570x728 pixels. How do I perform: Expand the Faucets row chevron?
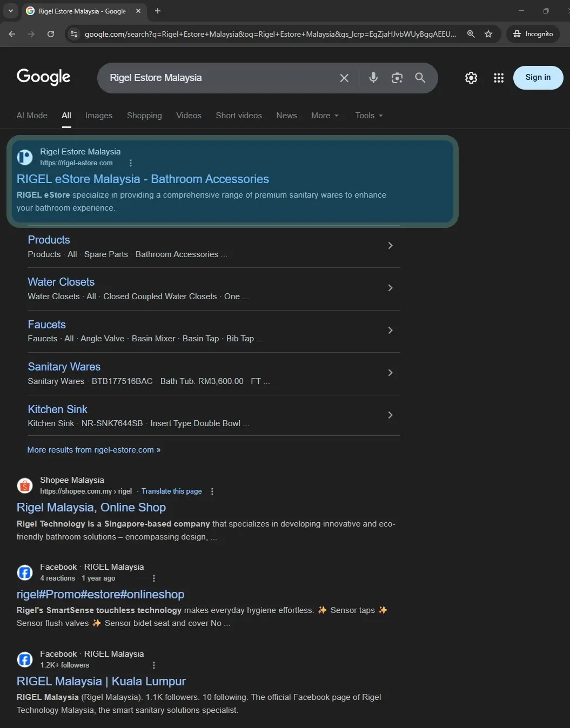click(x=390, y=330)
